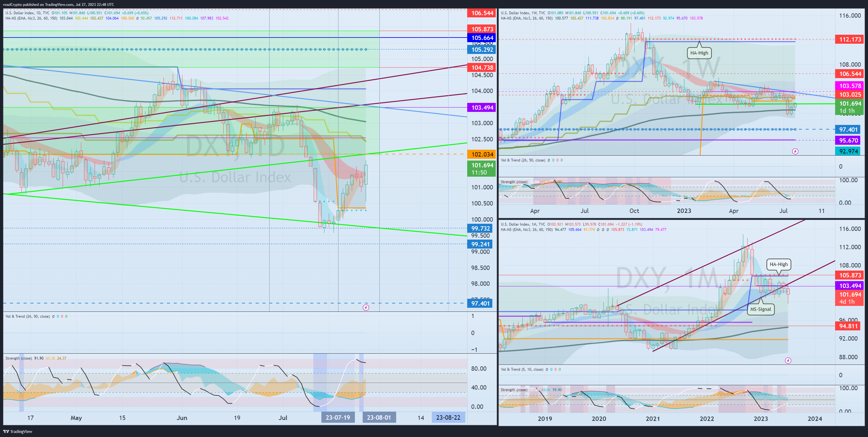The width and height of the screenshot is (868, 437).
Task: Click the MS-Signal callout on monthly chart
Action: [x=761, y=309]
